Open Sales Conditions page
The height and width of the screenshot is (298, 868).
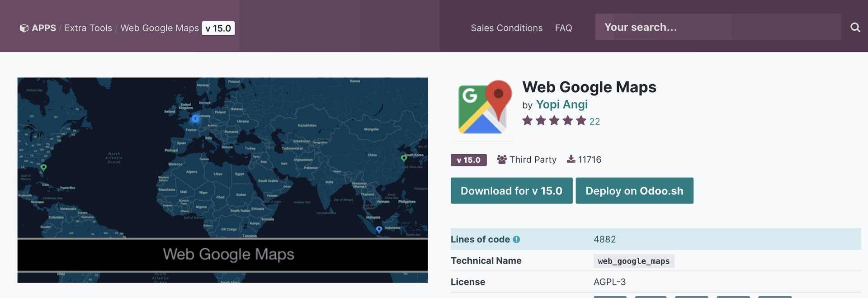point(506,28)
